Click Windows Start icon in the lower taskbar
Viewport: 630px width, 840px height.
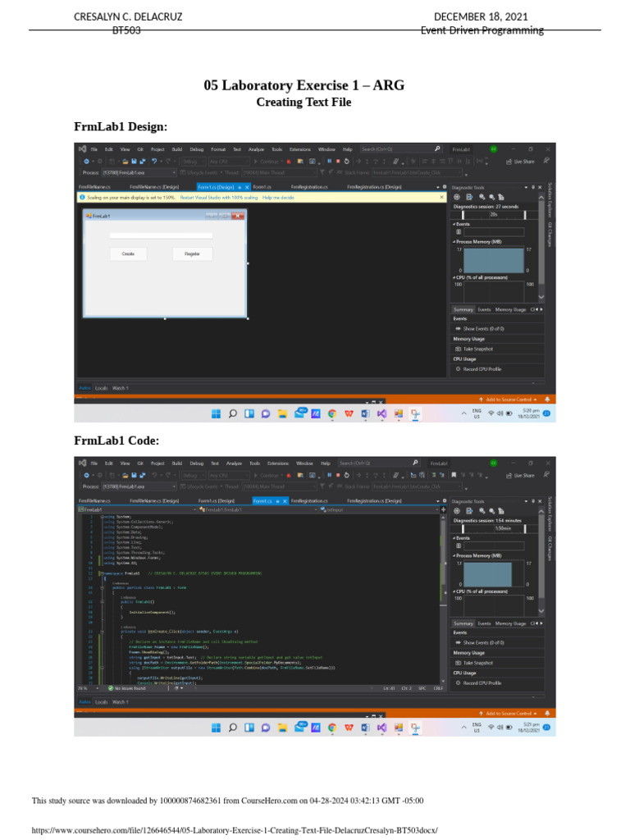click(216, 727)
